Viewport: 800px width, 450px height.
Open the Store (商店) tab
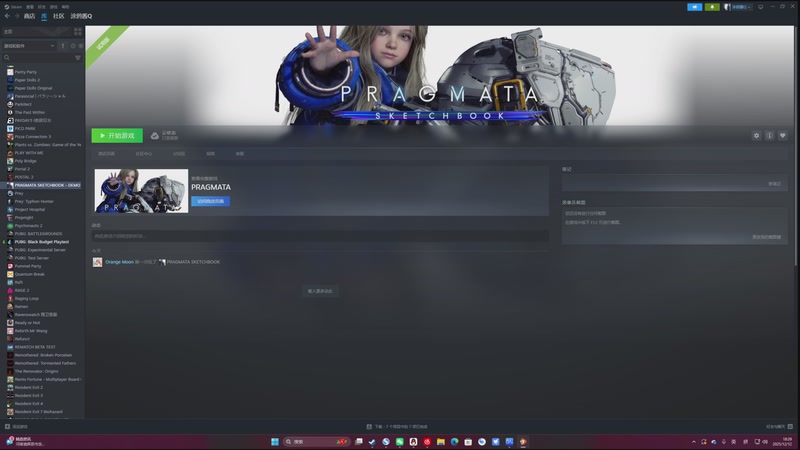pos(30,16)
